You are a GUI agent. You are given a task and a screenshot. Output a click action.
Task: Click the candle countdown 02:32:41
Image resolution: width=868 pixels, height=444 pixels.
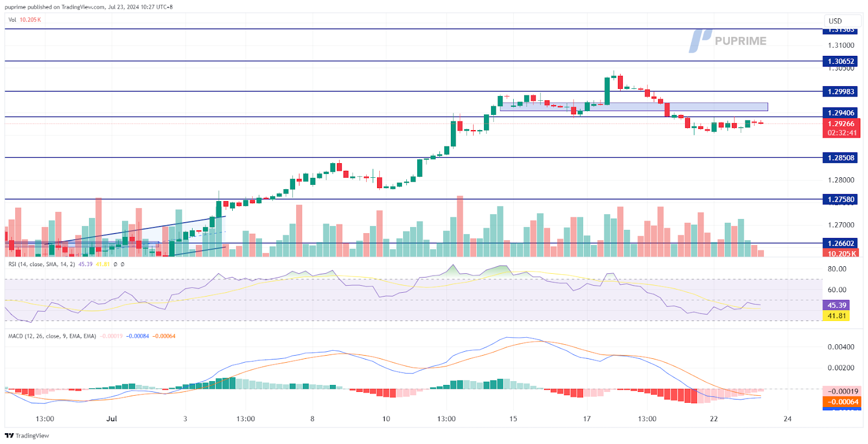click(841, 133)
